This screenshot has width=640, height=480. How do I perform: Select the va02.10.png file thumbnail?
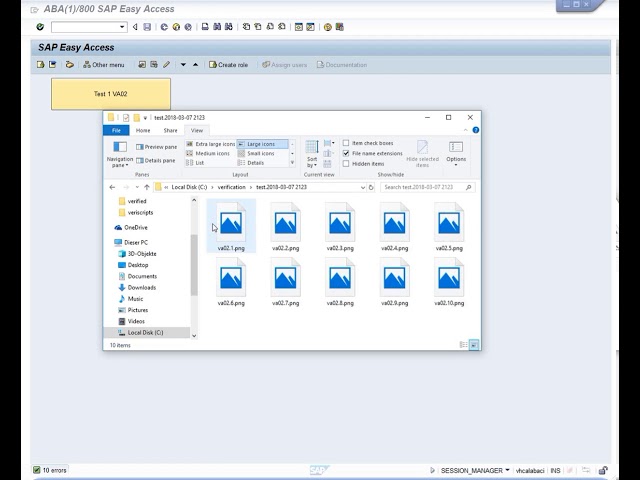coord(449,282)
